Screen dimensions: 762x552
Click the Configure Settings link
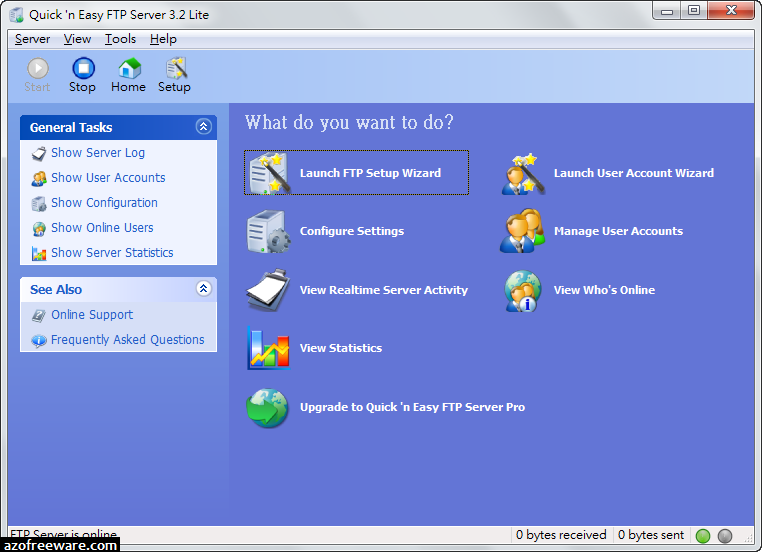coord(352,231)
